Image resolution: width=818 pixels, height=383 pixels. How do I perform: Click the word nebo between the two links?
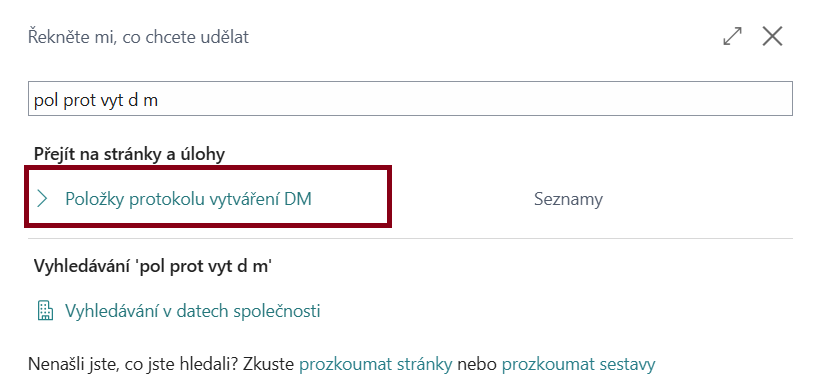coord(477,364)
